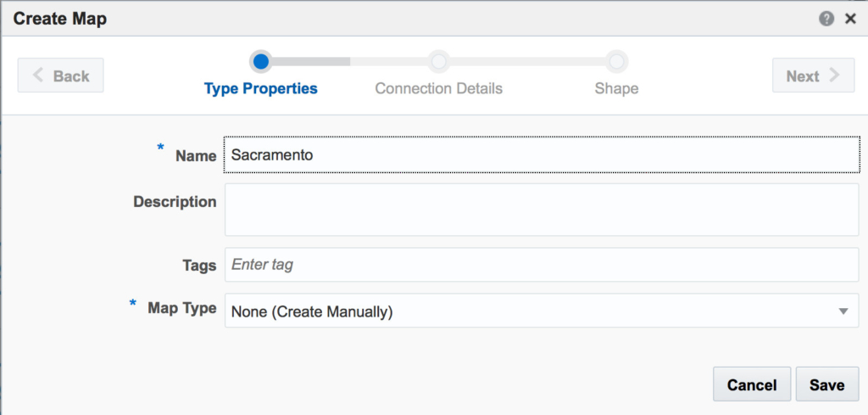Viewport: 868px width, 415px height.
Task: Click the Next chevron arrow
Action: click(834, 75)
